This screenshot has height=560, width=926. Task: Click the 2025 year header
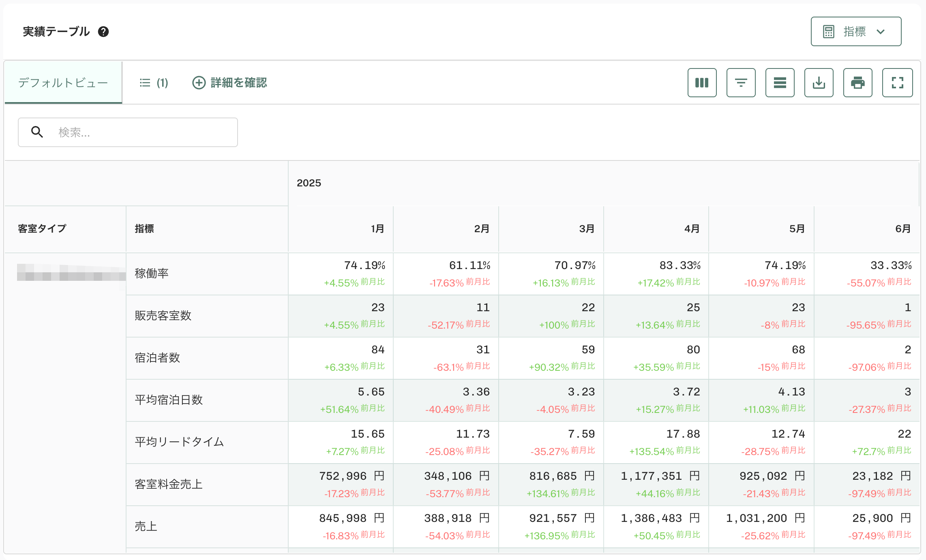click(309, 183)
